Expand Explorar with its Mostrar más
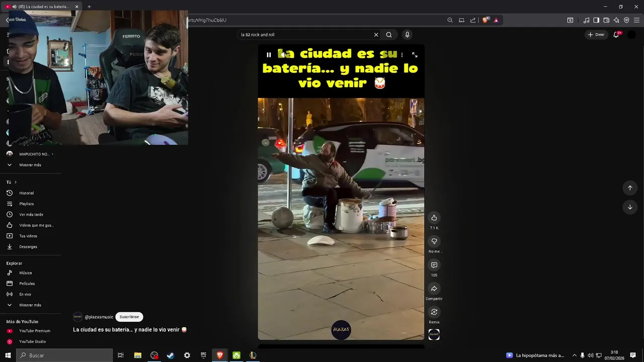Image resolution: width=644 pixels, height=362 pixels. 30,305
